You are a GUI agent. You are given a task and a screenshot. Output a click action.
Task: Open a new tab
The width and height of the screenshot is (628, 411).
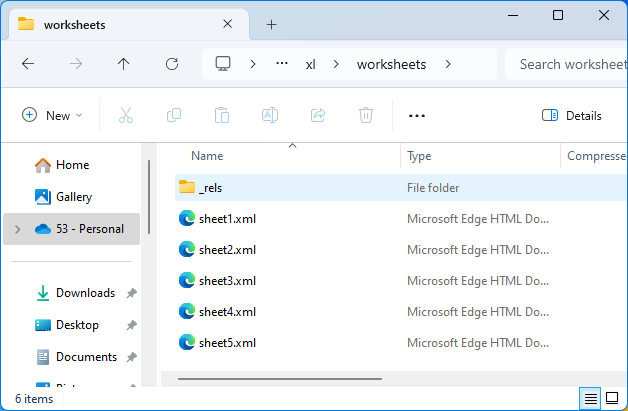click(x=271, y=24)
